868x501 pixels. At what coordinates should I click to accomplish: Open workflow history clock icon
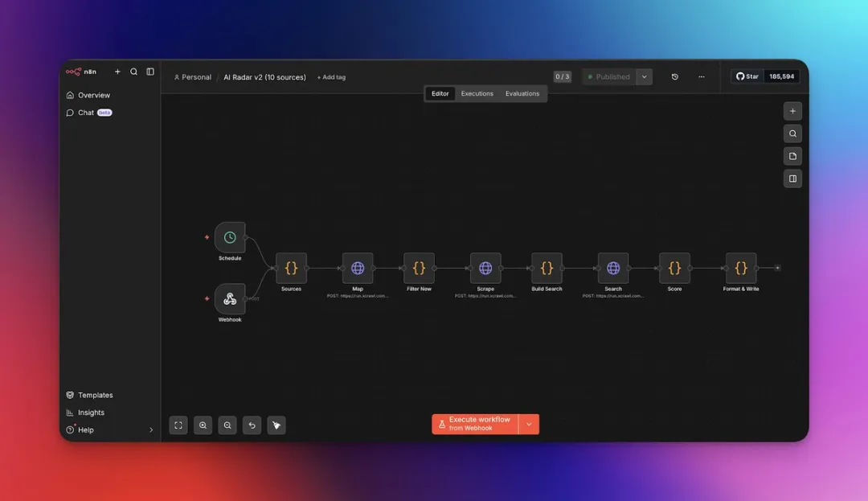tap(674, 77)
